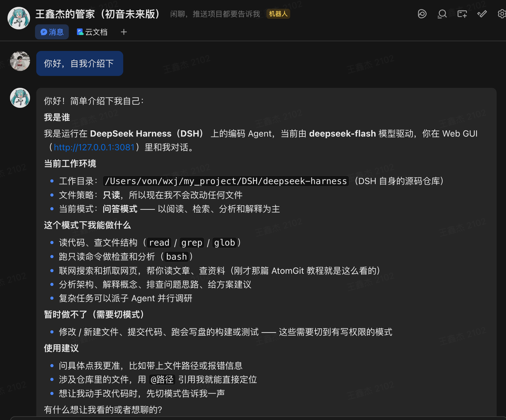Click the inline code bash
The height and width of the screenshot is (420, 506).
(176, 257)
